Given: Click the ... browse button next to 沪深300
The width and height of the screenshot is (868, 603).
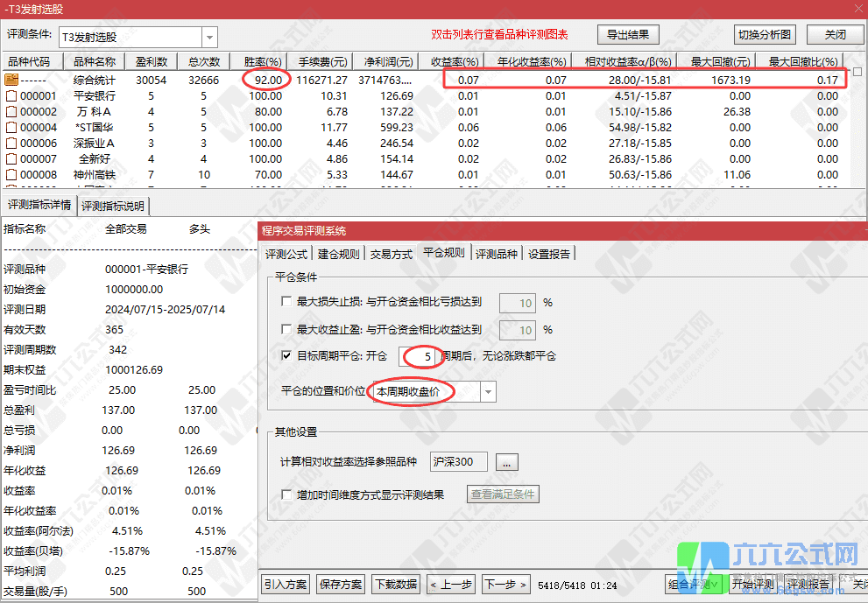Looking at the screenshot, I should point(506,462).
